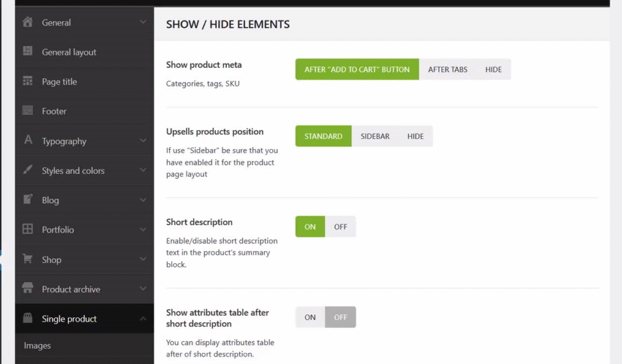Expand the Blog section chevron

pyautogui.click(x=143, y=200)
